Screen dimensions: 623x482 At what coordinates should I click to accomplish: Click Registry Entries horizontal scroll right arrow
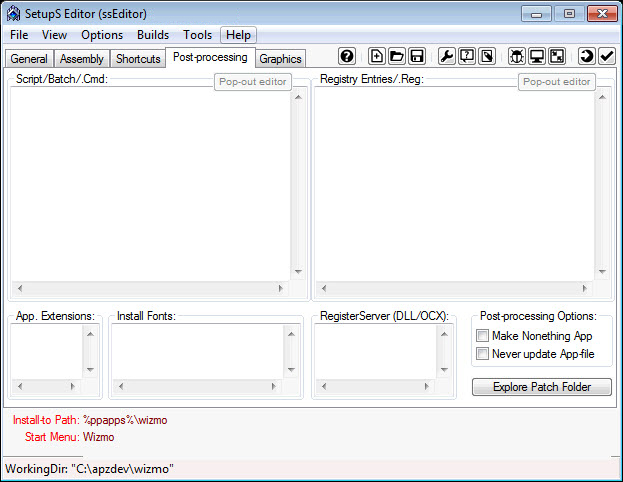[585, 288]
